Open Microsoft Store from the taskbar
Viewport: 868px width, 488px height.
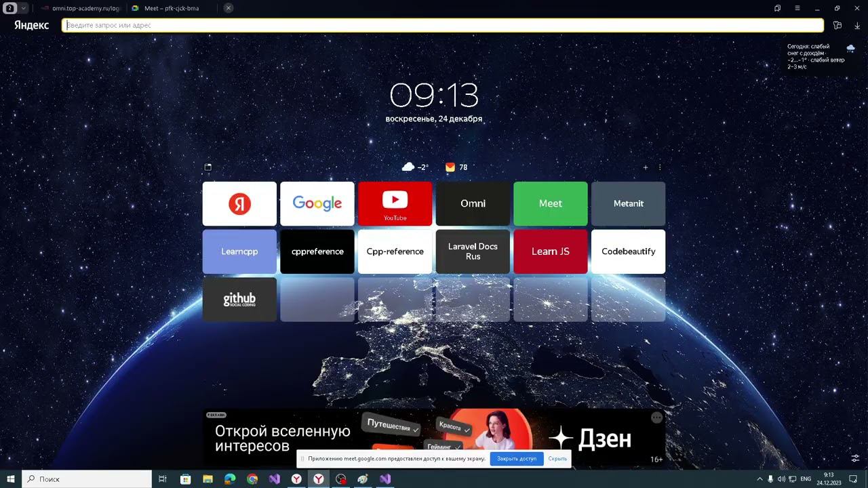tap(185, 479)
